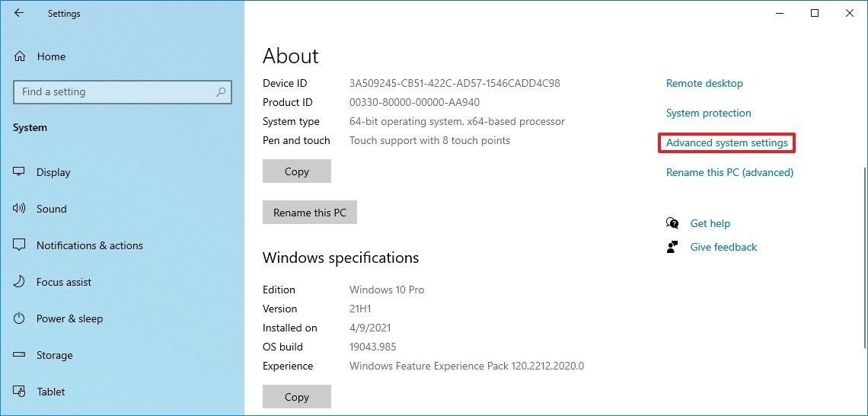Screen dimensions: 868x416
Task: Open the Get help link
Action: 710,223
